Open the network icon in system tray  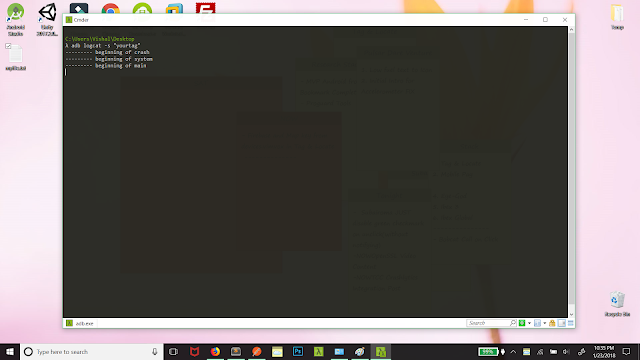(x=540, y=351)
